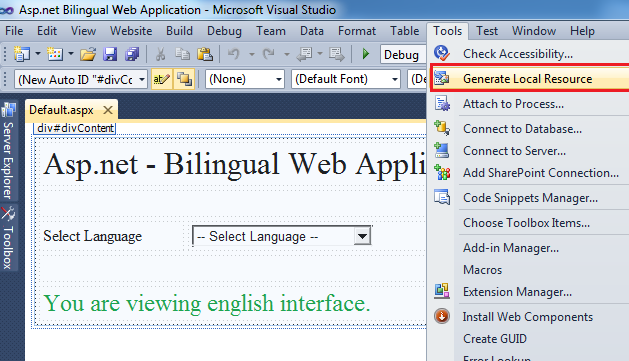
Task: Save the current file with floppy icon
Action: (x=110, y=54)
